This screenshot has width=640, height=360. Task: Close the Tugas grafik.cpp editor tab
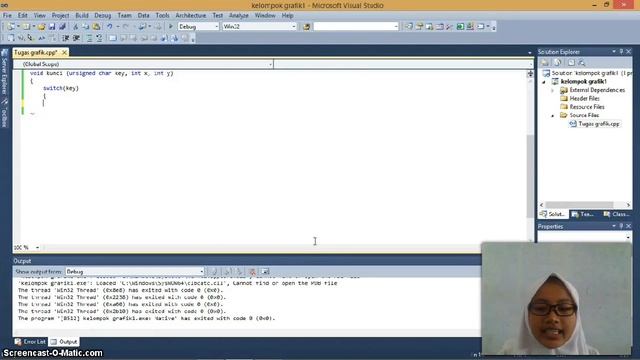[x=64, y=53]
